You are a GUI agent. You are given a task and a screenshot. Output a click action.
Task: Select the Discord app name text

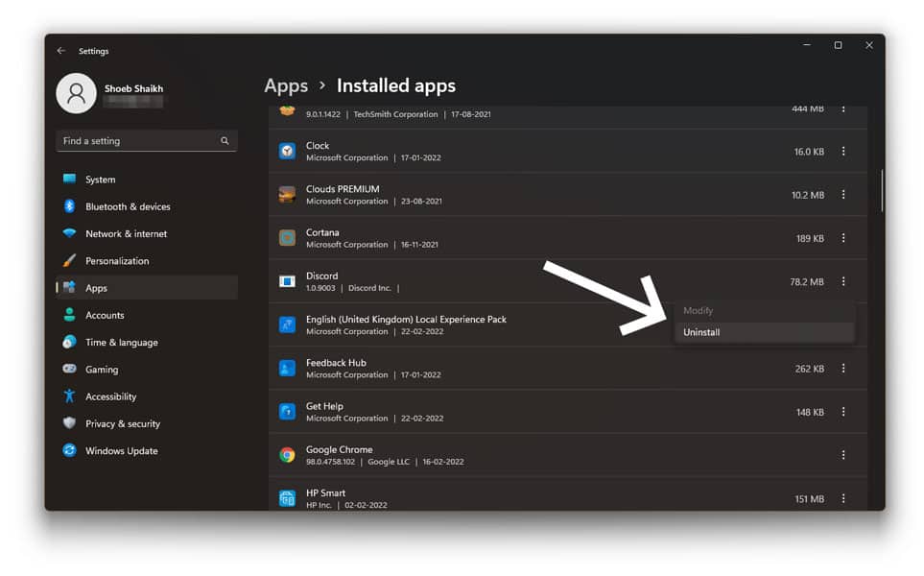pyautogui.click(x=321, y=276)
